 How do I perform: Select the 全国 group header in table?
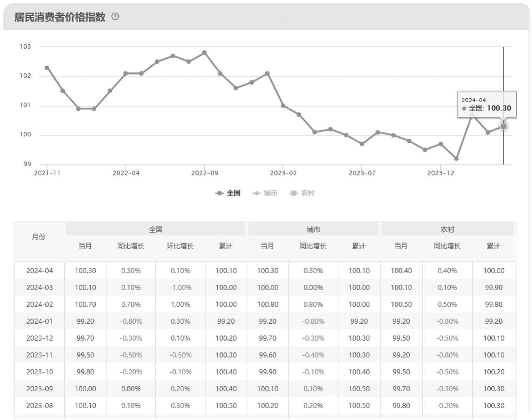coord(155,229)
